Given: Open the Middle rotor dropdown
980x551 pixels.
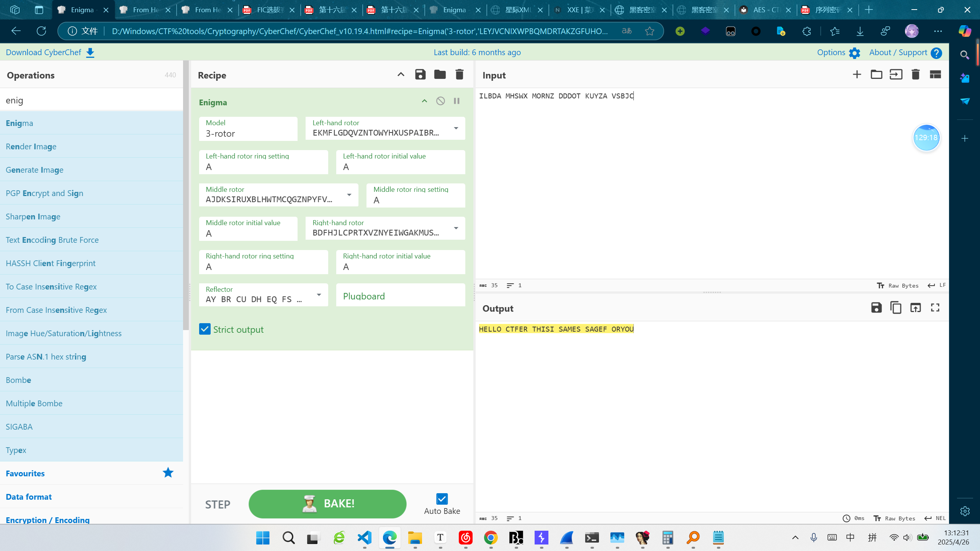Looking at the screenshot, I should click(349, 195).
